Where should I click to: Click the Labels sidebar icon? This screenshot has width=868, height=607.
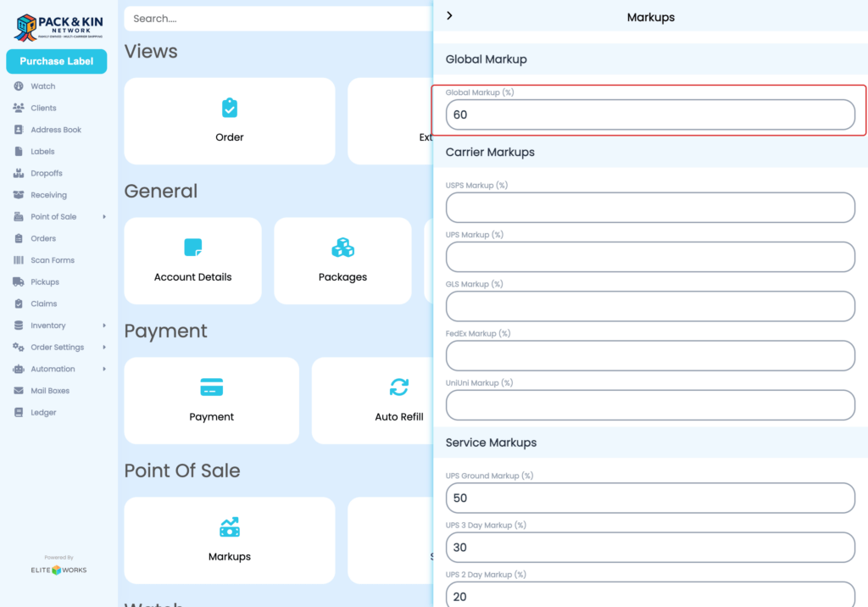coord(19,151)
